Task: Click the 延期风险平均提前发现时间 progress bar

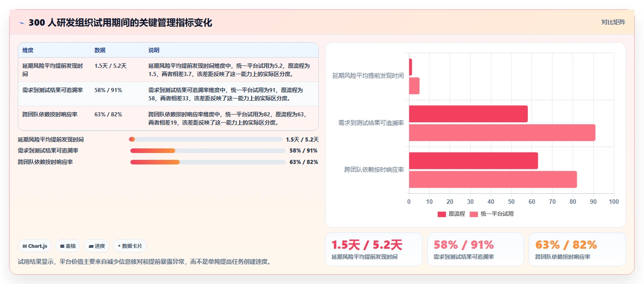Action: point(206,139)
